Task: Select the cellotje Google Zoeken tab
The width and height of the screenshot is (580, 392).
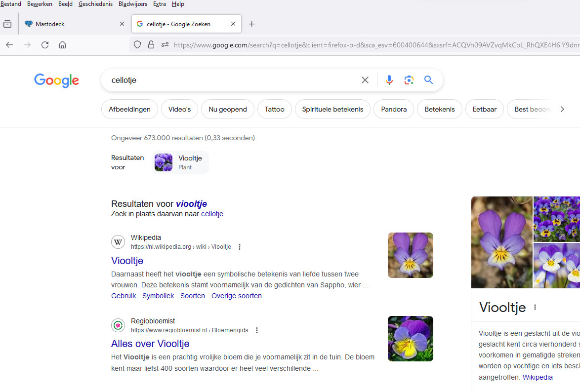Action: pos(186,24)
